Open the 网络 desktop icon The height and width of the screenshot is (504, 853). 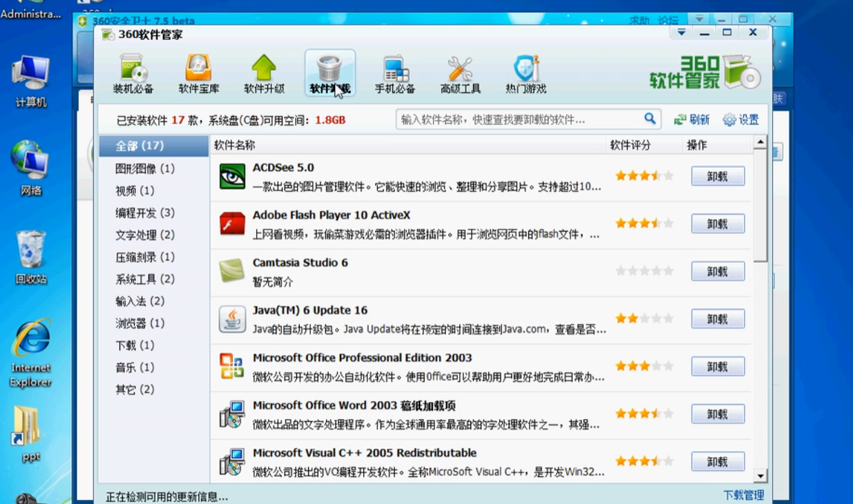(31, 168)
